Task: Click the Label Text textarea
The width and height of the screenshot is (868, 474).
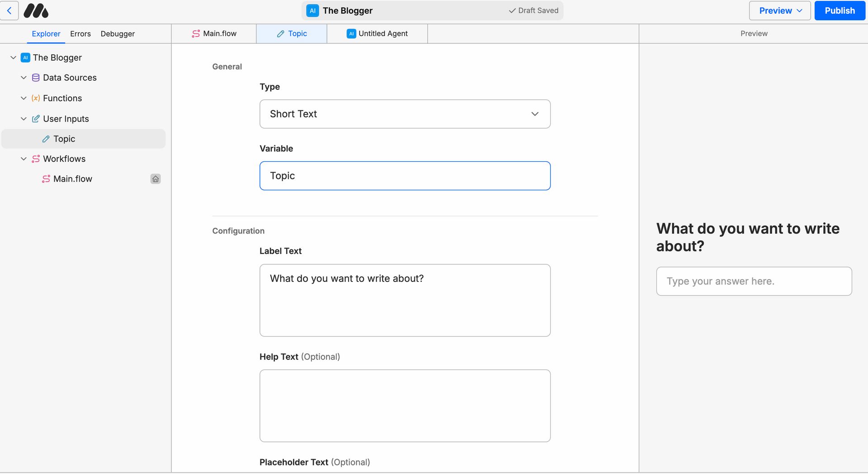Action: pos(405,300)
